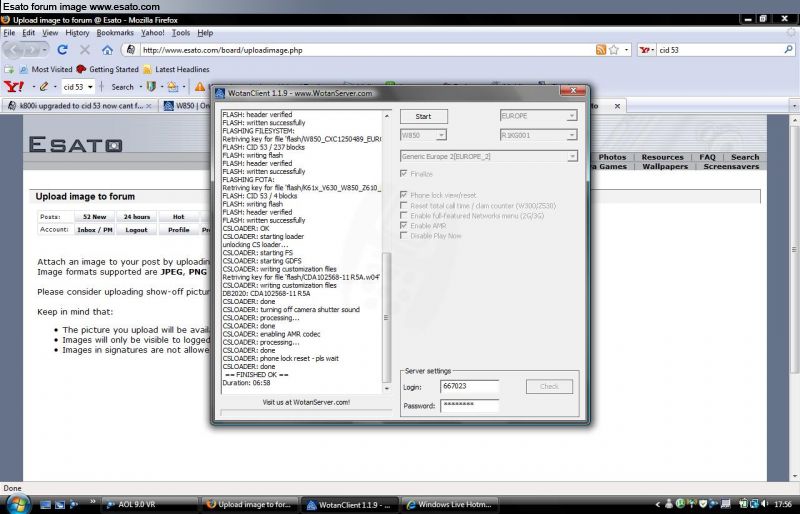
Task: Click the Stop loading X icon
Action: pos(85,50)
